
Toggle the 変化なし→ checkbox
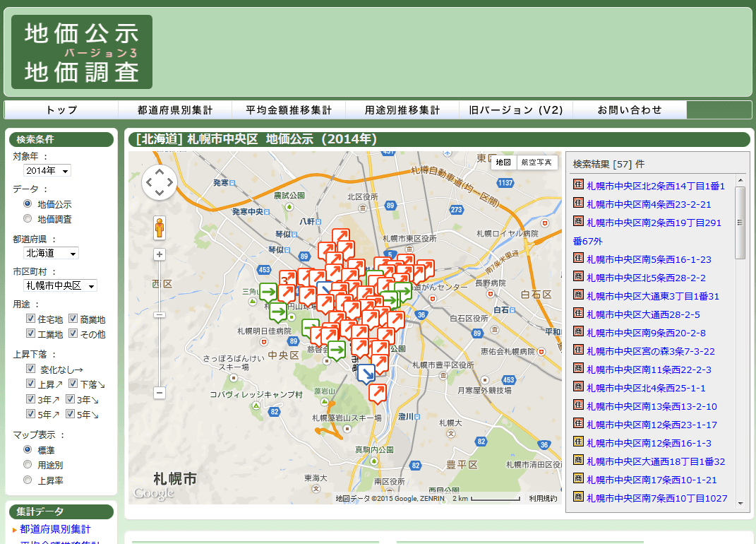click(x=31, y=369)
